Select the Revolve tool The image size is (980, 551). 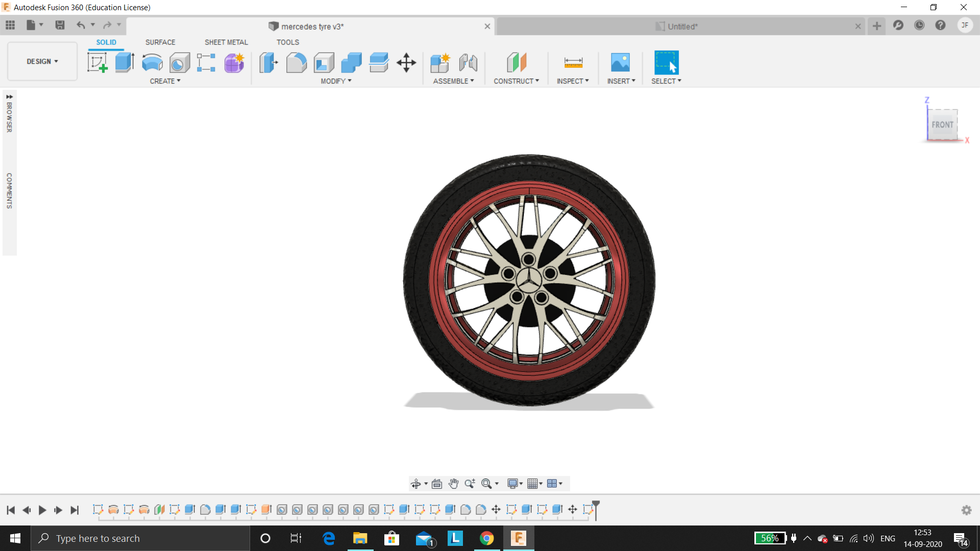[152, 63]
